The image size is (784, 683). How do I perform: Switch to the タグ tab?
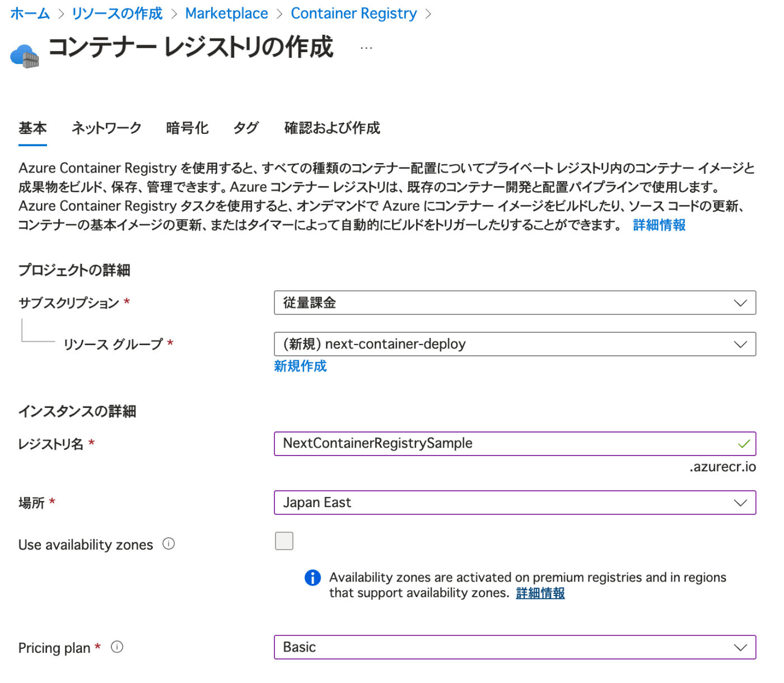click(246, 128)
